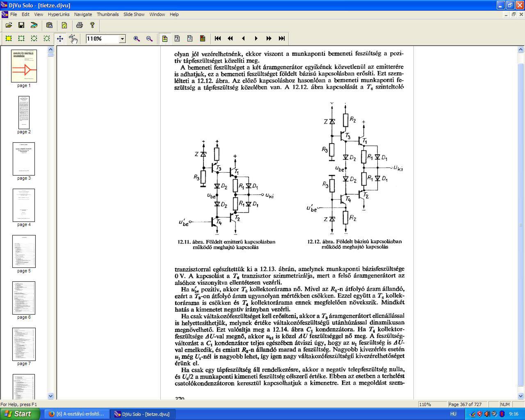Click the red security shield tray icon
The width and height of the screenshot is (525, 420).
(x=479, y=414)
